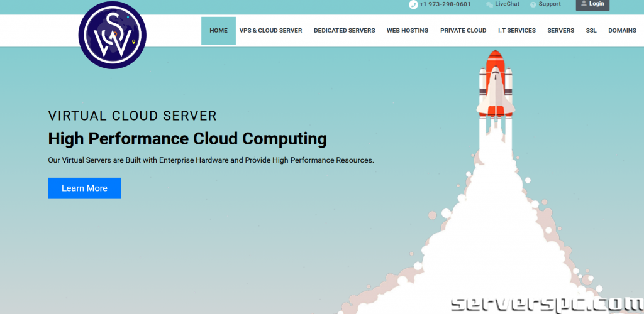Expand the PRIVATE CLOUD menu

tap(463, 30)
